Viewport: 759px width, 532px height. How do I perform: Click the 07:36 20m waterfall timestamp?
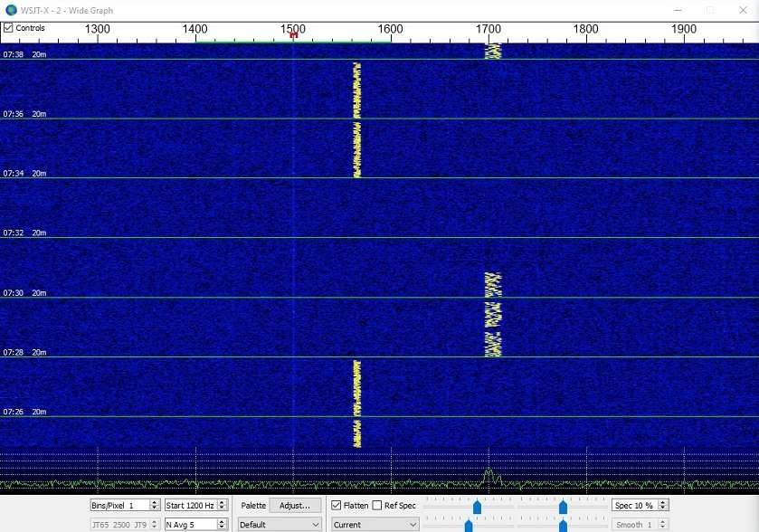(x=24, y=114)
